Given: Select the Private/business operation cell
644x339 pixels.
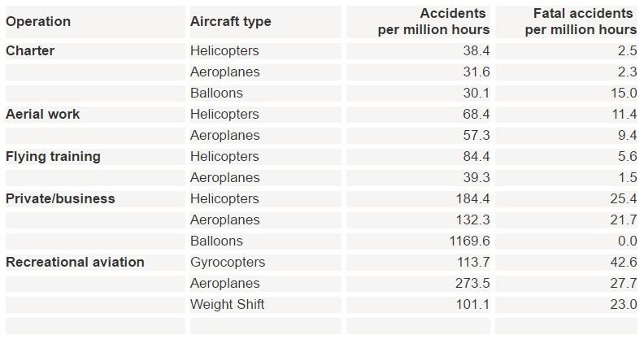Looking at the screenshot, I should pos(60,198).
